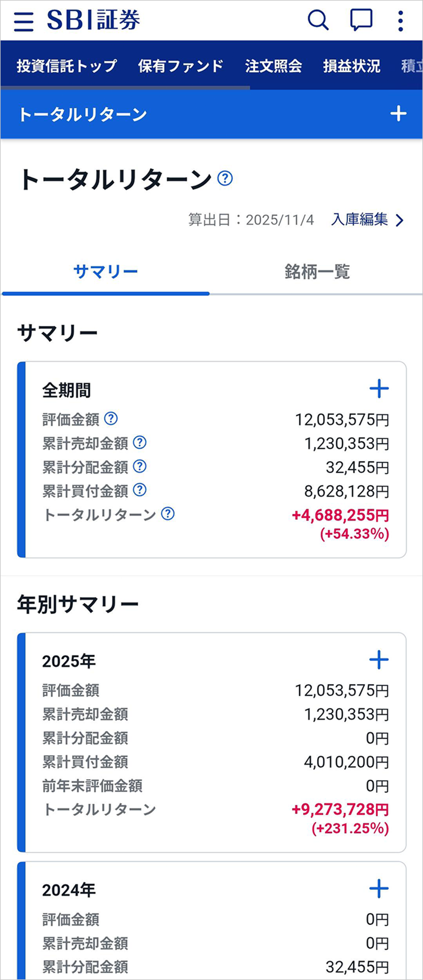Expand the blue トータルリターン header bar
Screen dimensions: 423x980
(398, 114)
